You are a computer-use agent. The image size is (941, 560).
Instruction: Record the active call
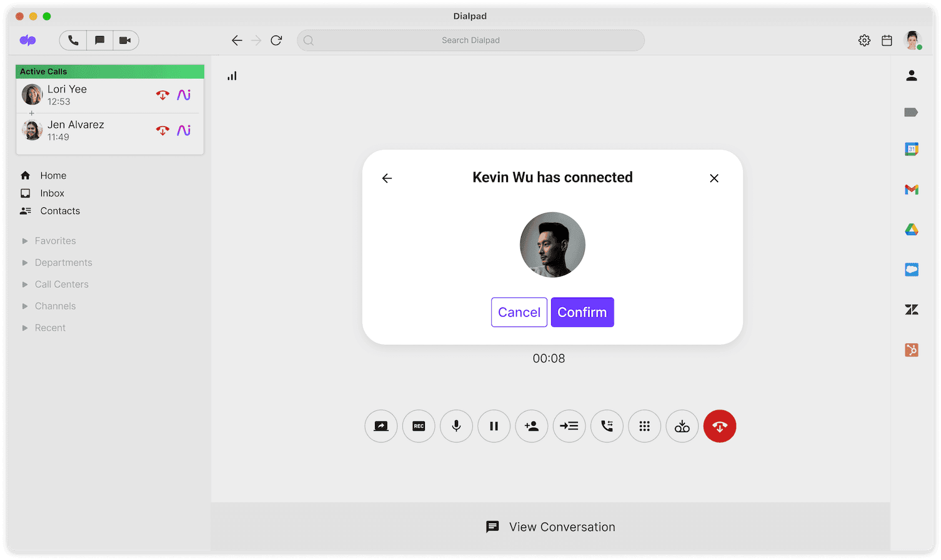click(x=419, y=426)
